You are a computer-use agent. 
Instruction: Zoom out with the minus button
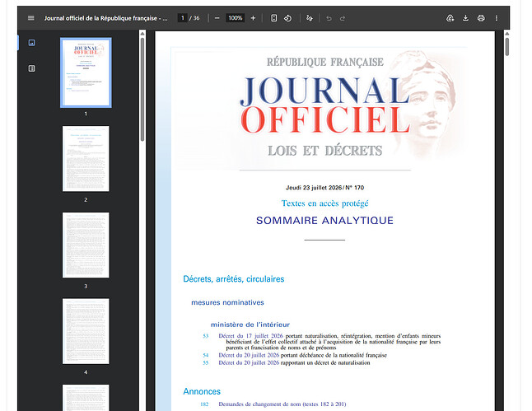coord(217,18)
